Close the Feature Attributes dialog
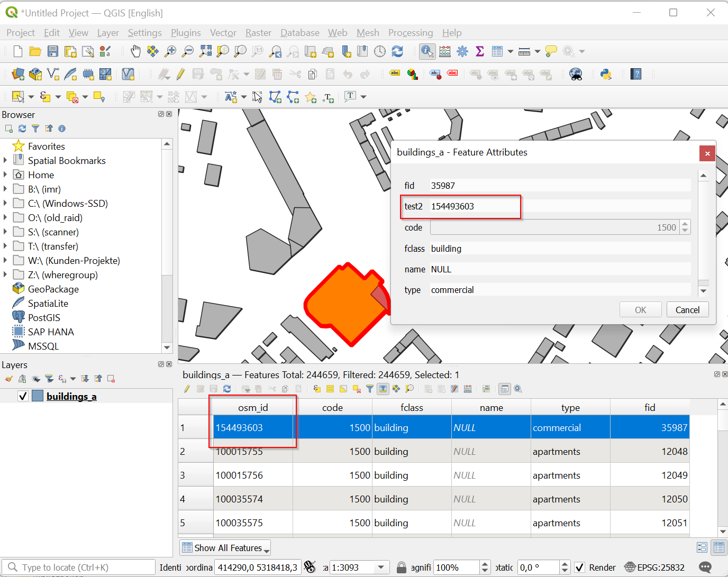The image size is (728, 577). 707,153
